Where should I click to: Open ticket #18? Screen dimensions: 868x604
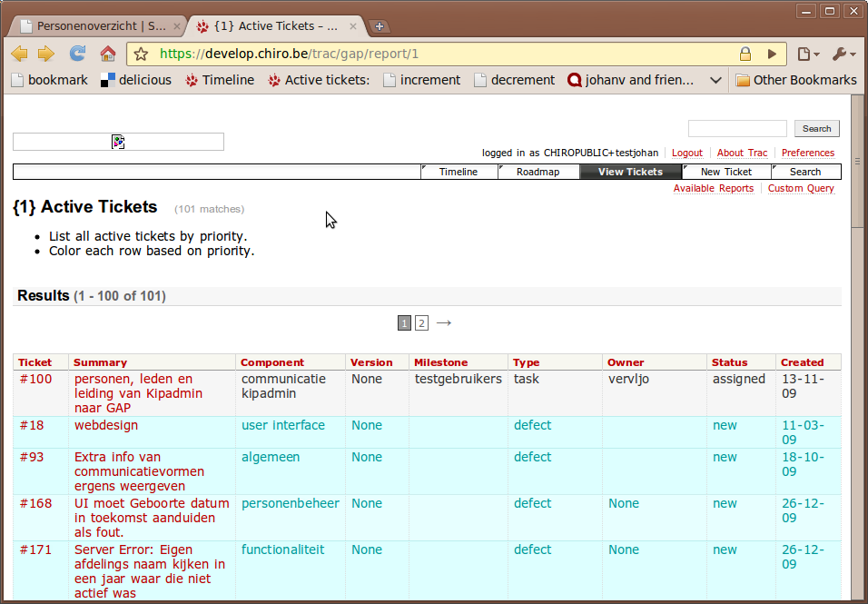click(x=32, y=426)
